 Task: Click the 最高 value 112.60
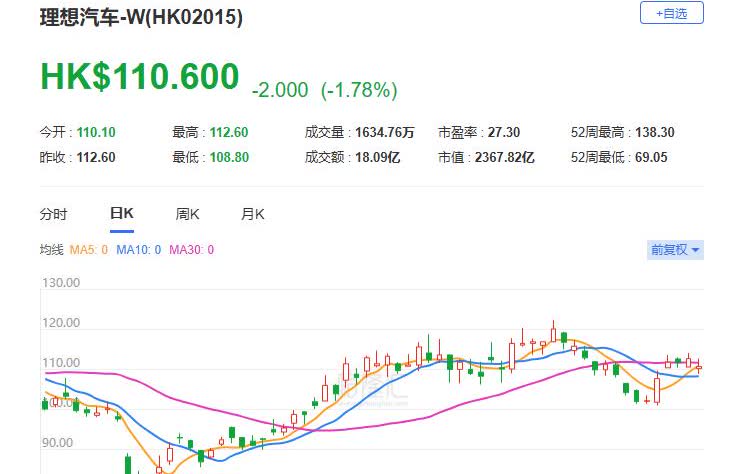229,133
